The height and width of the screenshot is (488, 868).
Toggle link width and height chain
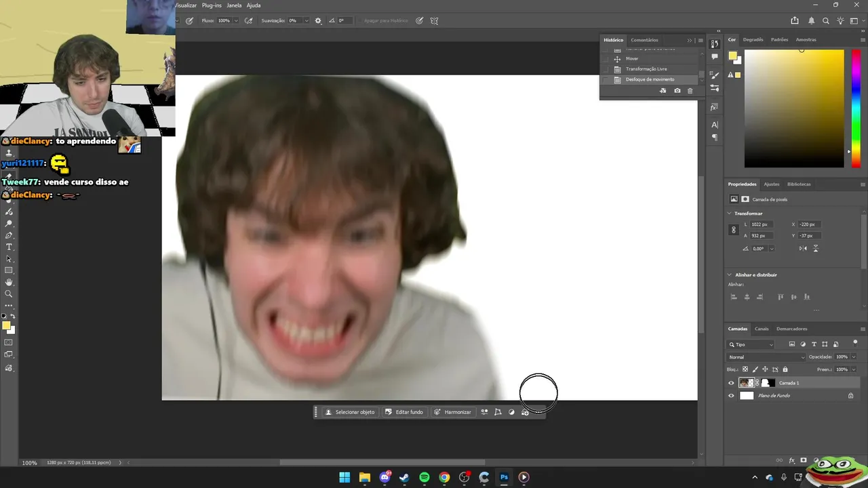click(733, 230)
